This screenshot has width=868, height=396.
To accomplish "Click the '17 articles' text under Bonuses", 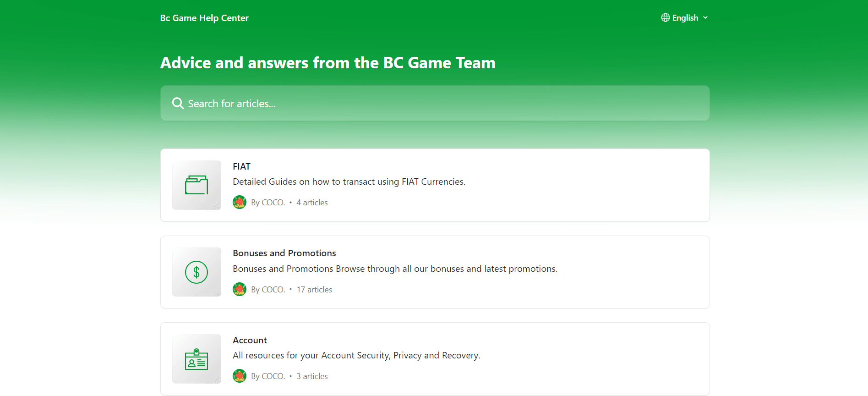I will coord(314,289).
